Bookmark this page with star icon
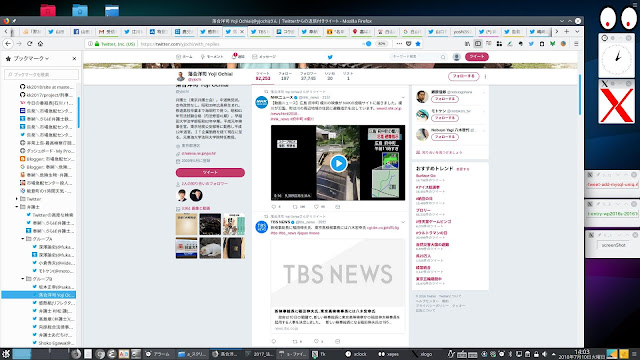 [x=418, y=44]
